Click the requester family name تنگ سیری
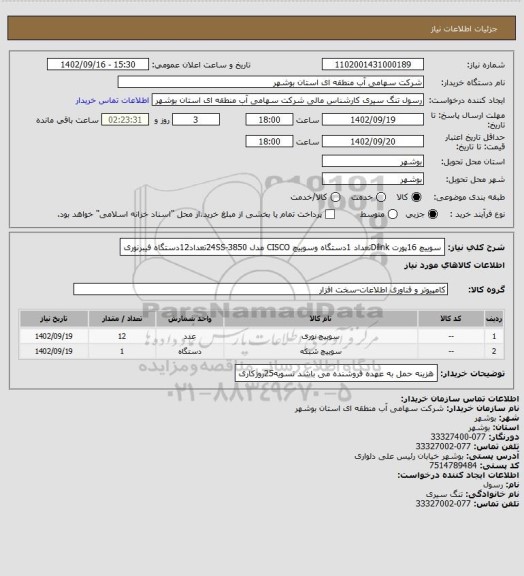This screenshot has width=524, height=576. (x=444, y=494)
